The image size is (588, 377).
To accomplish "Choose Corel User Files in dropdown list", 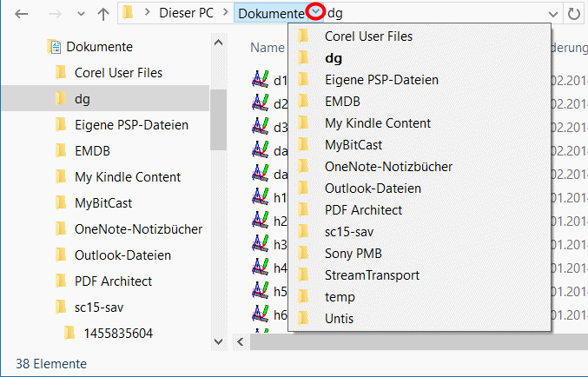I will [368, 36].
